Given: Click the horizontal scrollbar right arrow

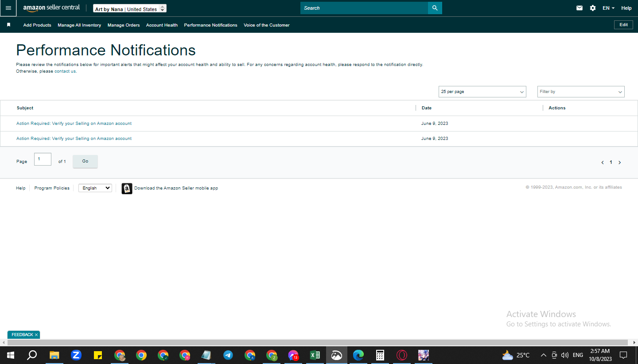Looking at the screenshot, I should pos(635,343).
